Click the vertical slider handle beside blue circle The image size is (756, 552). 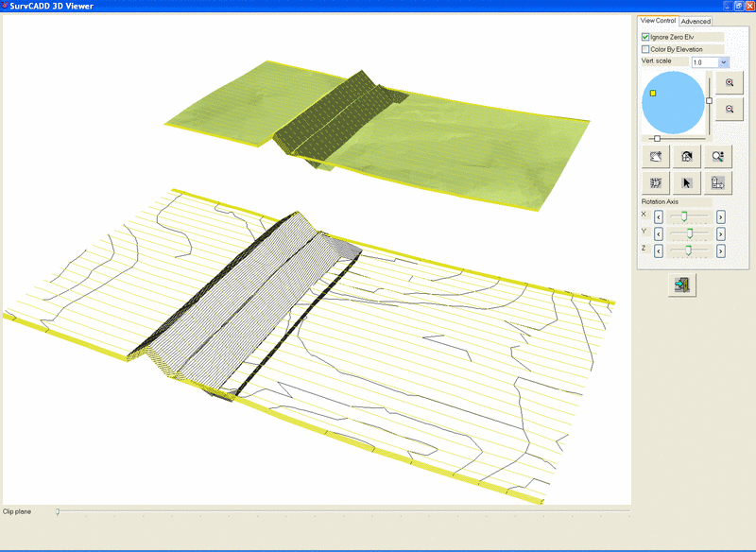coord(709,100)
